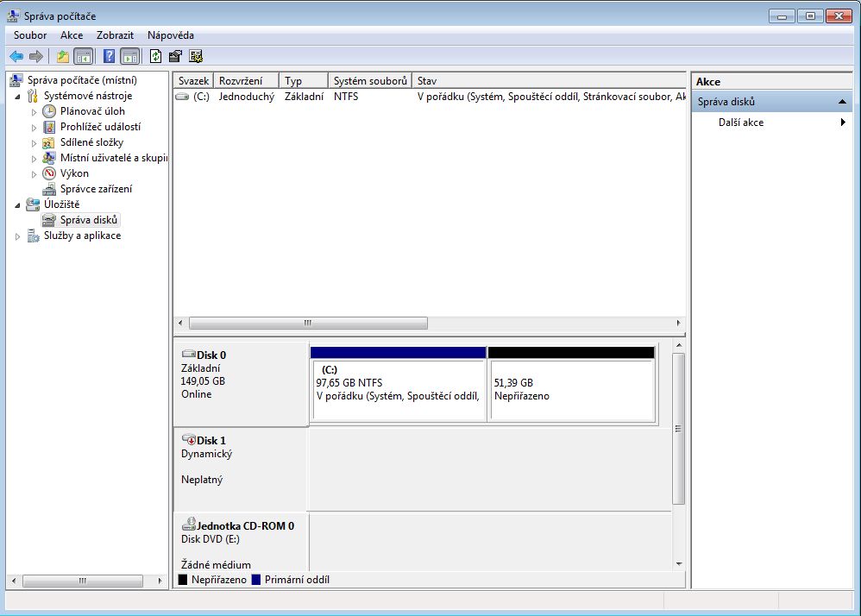Click the Disk 1 error disk icon
The height and width of the screenshot is (616, 861).
pyautogui.click(x=189, y=440)
